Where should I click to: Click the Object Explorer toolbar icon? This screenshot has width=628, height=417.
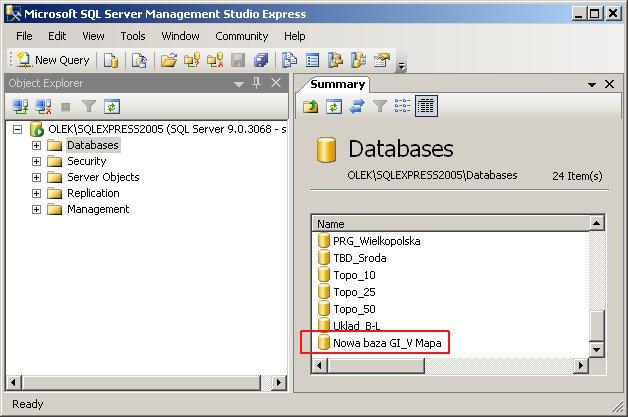[336, 60]
